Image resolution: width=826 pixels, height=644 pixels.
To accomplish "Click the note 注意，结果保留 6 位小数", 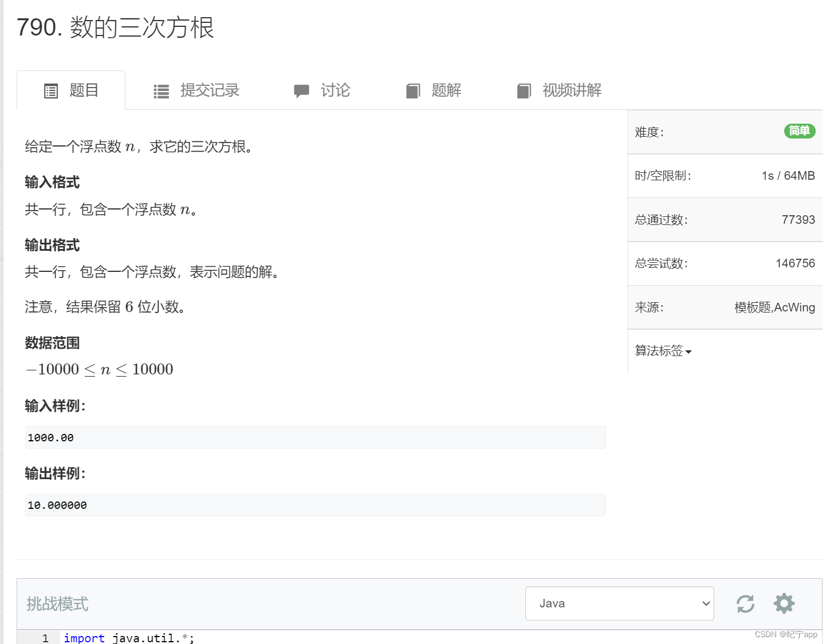I will pos(105,307).
